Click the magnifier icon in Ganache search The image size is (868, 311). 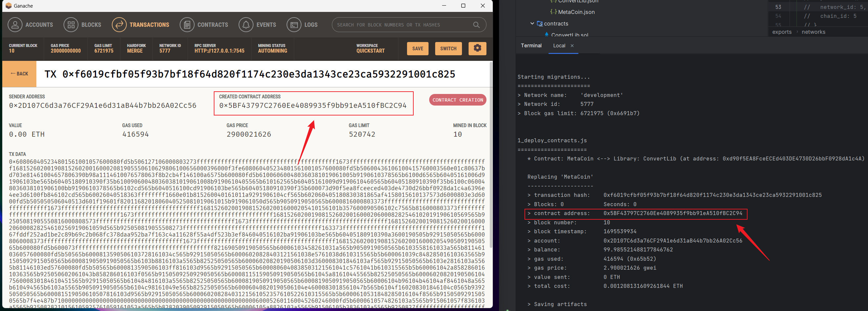coord(476,25)
